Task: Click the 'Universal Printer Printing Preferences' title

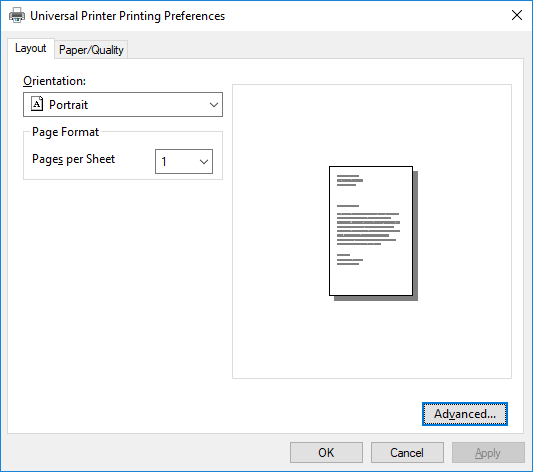Action: pos(127,16)
